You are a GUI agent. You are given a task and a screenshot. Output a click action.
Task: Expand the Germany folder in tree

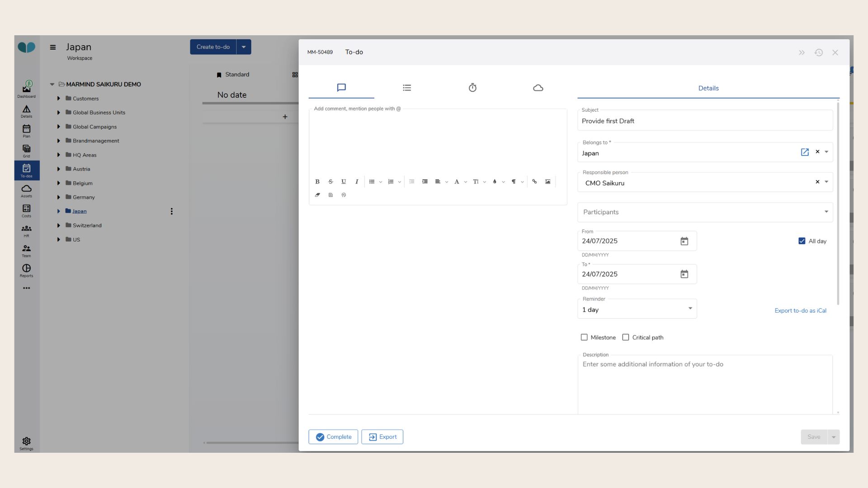58,197
